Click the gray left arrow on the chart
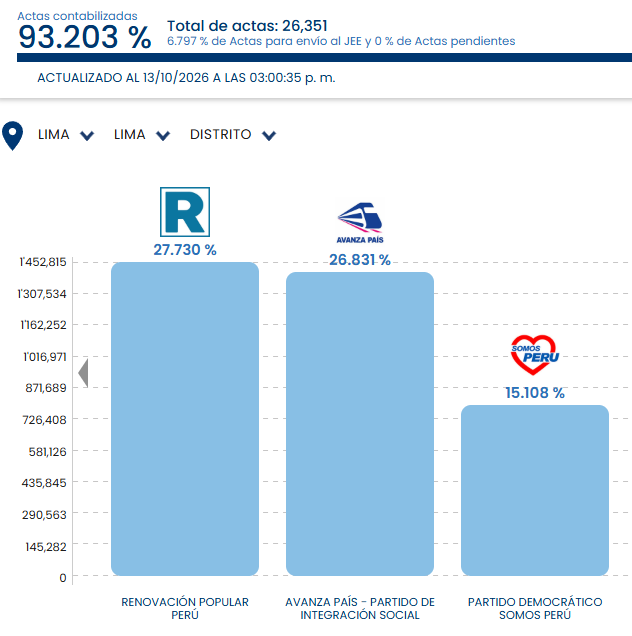Screen dimensions: 632x636 (83, 373)
